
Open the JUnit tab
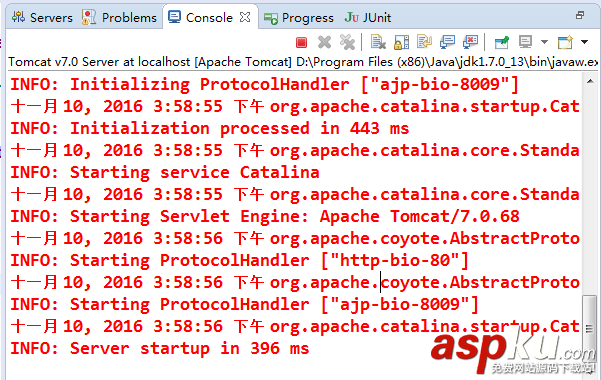(x=368, y=17)
